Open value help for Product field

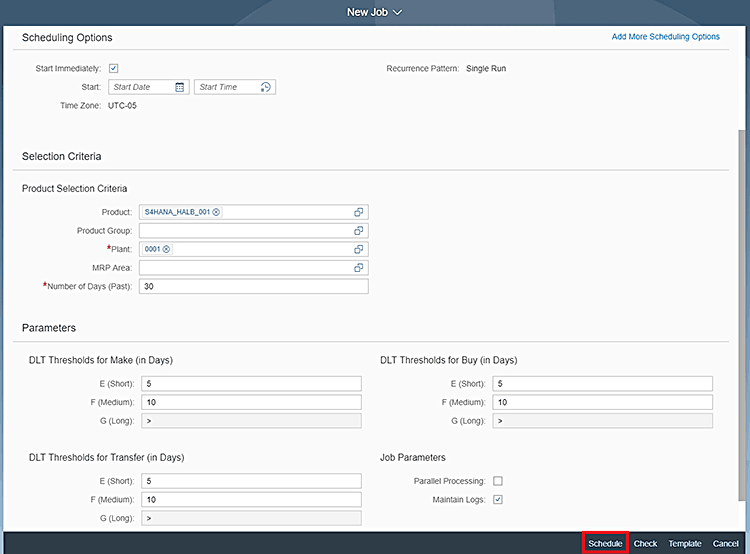(359, 212)
